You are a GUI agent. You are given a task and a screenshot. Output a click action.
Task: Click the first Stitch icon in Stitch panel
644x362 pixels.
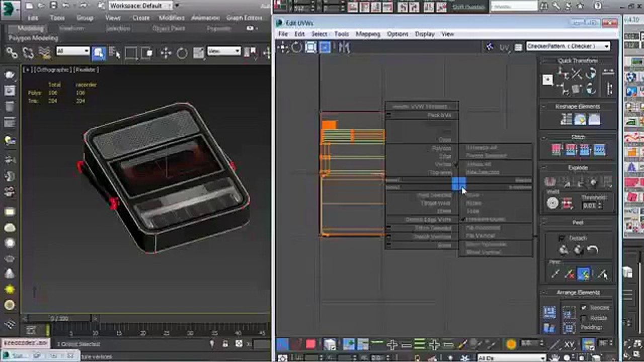coord(556,149)
